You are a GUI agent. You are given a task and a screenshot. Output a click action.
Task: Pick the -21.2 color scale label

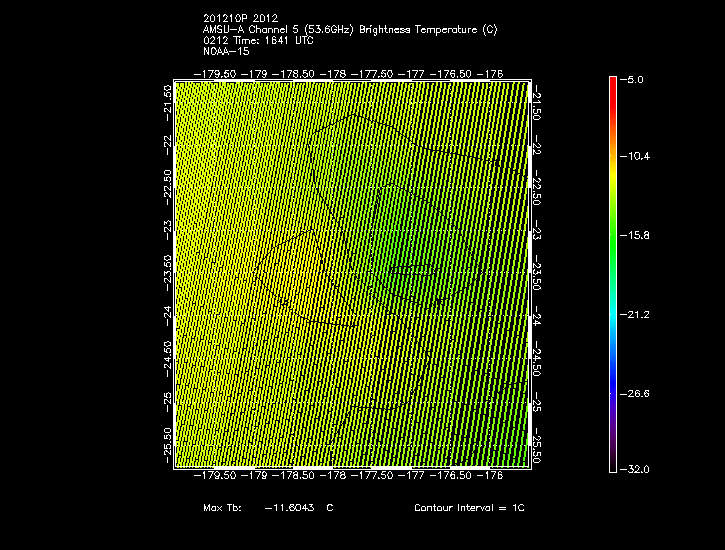637,314
